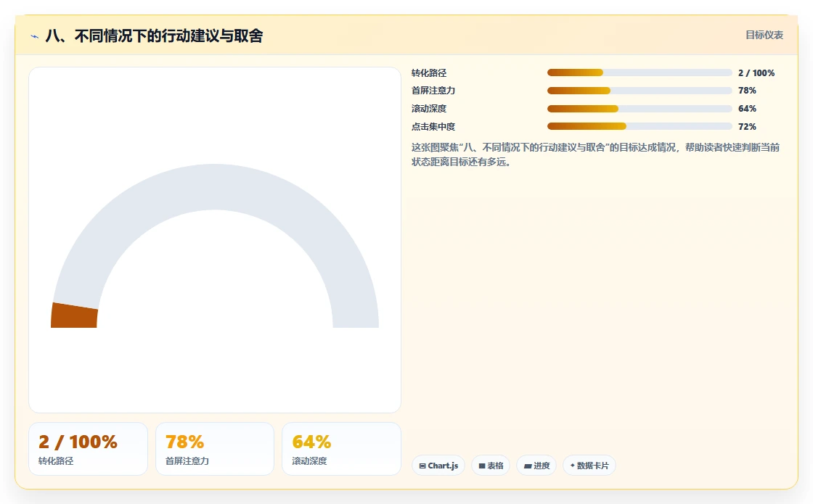Click the 首屏注意力 row label in list
The height and width of the screenshot is (504, 813).
[x=433, y=91]
